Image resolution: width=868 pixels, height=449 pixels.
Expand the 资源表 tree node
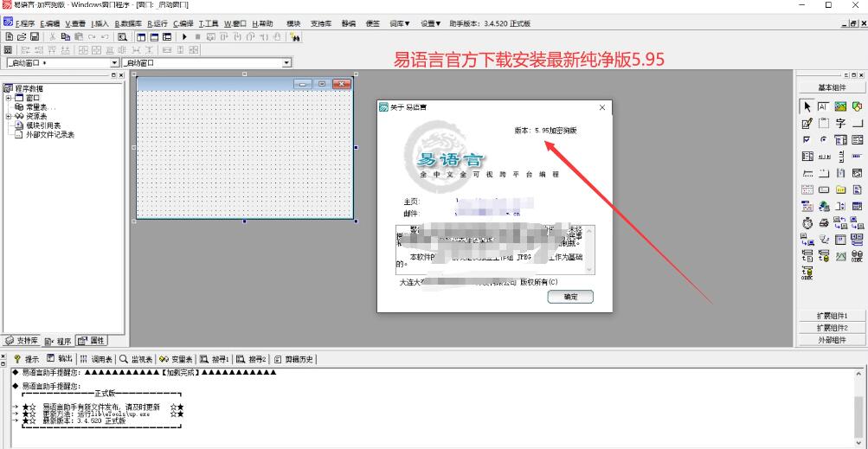[9, 116]
